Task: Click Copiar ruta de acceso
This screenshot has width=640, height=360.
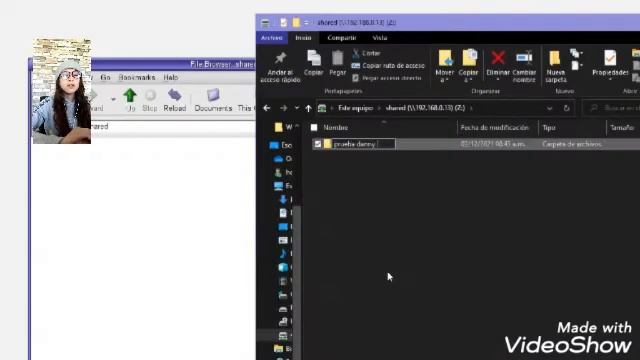Action: pos(388,65)
